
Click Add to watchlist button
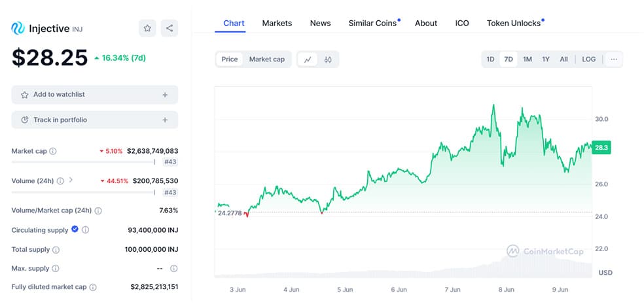(94, 95)
